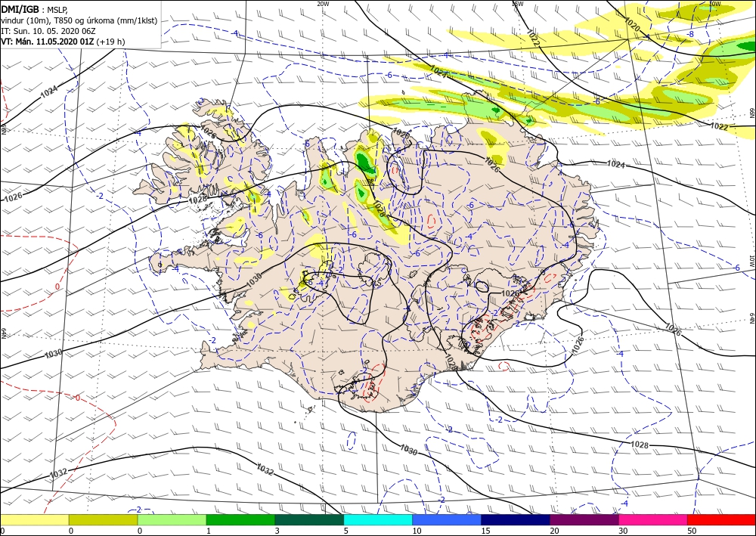Image resolution: width=756 pixels, height=536 pixels.
Task: Click the legend value "20"
Action: 554,531
